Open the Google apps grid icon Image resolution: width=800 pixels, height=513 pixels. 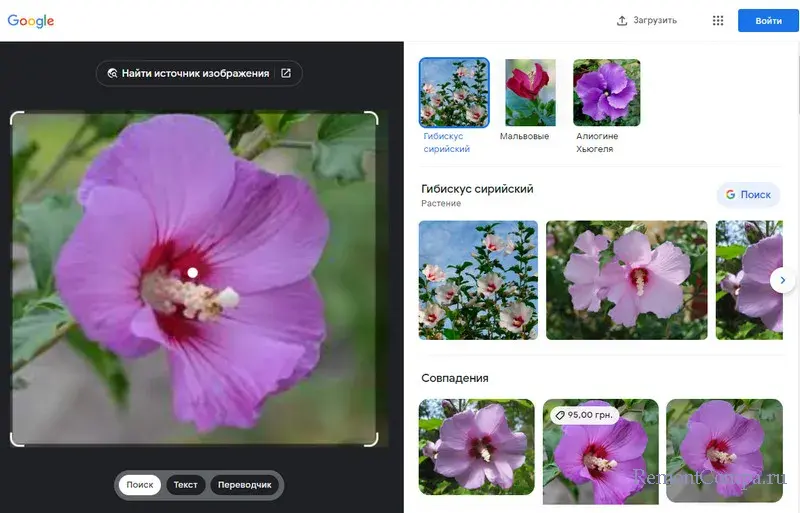[718, 20]
